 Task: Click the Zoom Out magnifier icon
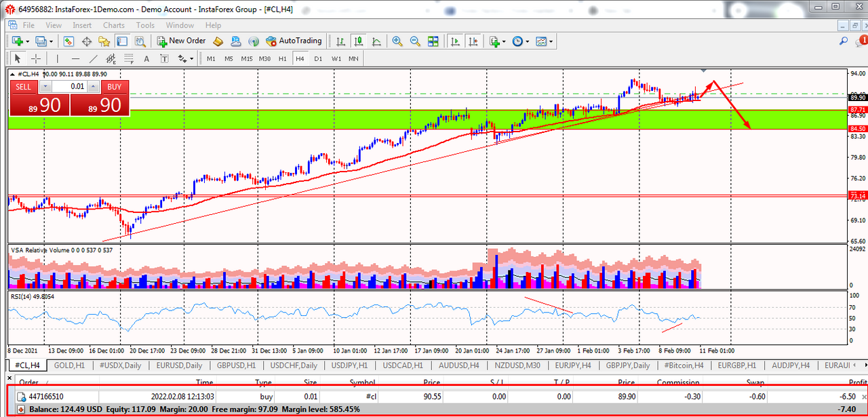[414, 41]
